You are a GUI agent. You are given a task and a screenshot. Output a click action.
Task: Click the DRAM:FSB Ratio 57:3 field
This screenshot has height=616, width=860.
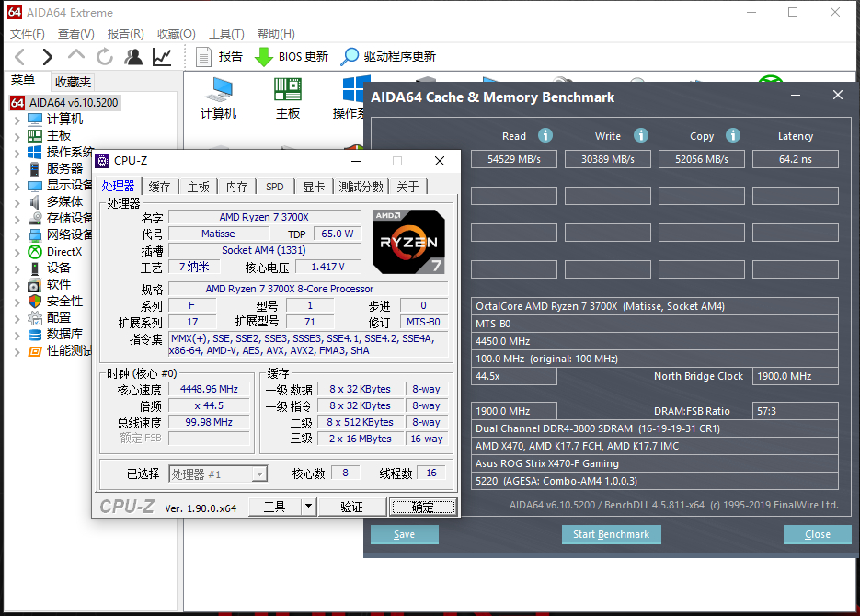796,411
